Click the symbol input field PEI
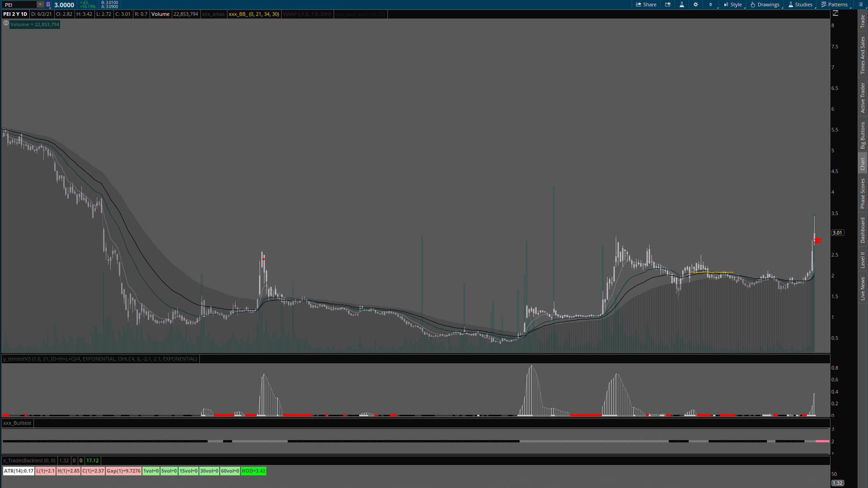Image resolution: width=868 pixels, height=488 pixels. coord(19,5)
